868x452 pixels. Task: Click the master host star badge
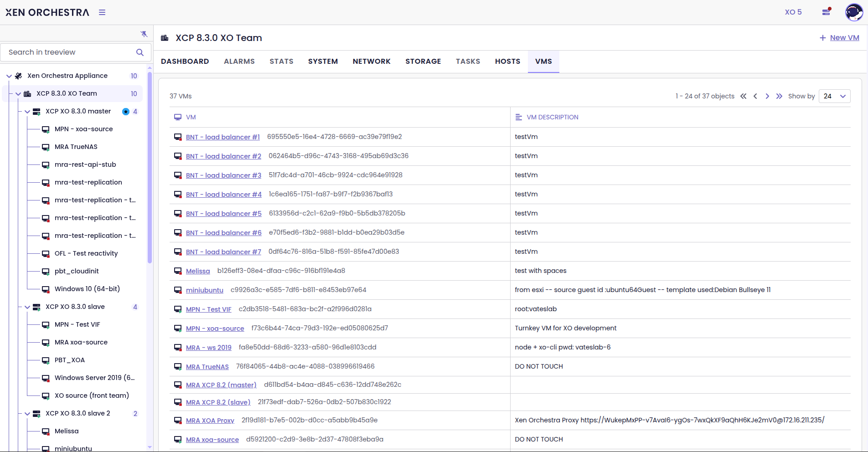click(126, 112)
